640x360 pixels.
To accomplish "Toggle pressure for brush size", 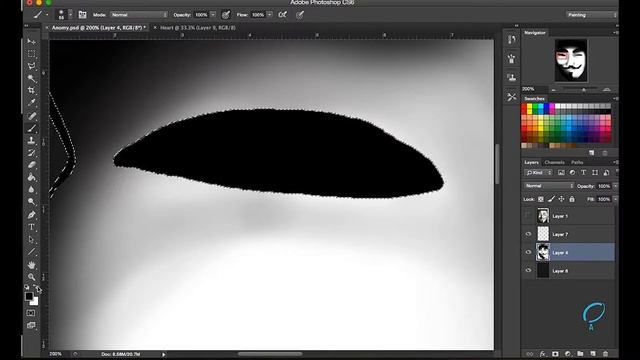I will pos(300,15).
